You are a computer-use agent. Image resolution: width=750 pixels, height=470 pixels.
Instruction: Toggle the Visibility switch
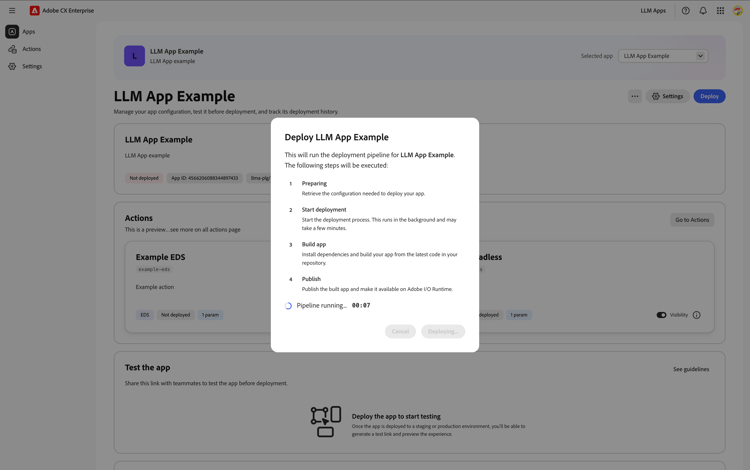click(x=661, y=315)
